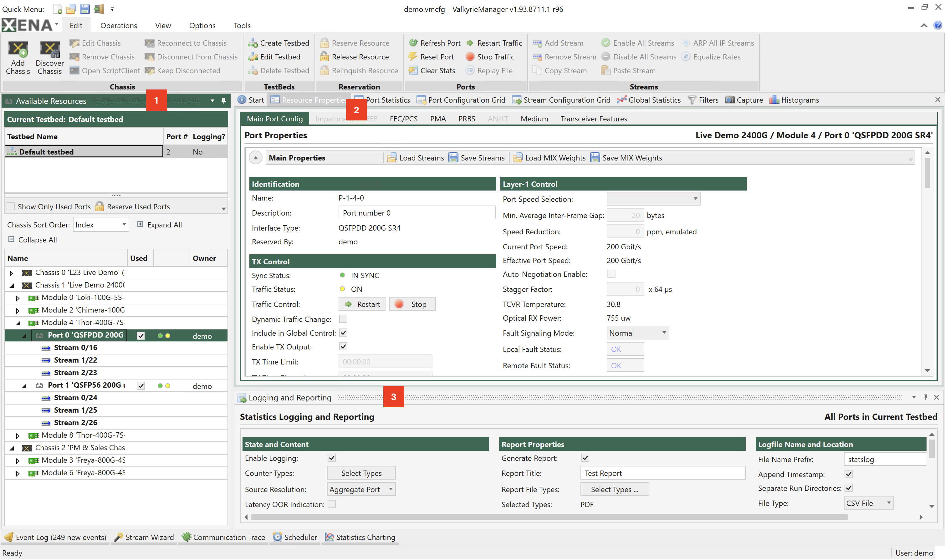Switch to the Transceiver Features tab
Image resolution: width=945 pixels, height=560 pixels.
pos(594,119)
